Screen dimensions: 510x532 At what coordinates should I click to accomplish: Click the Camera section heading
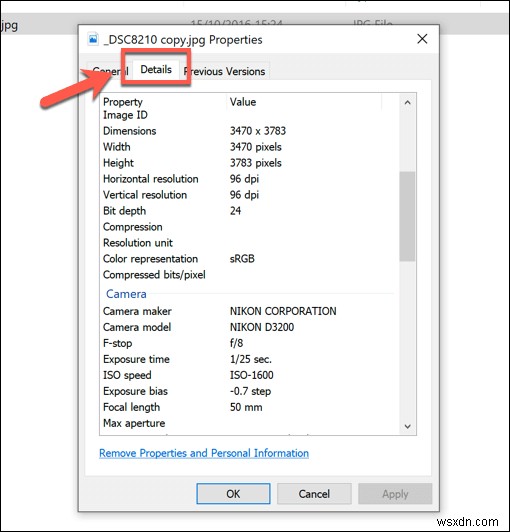pos(126,294)
